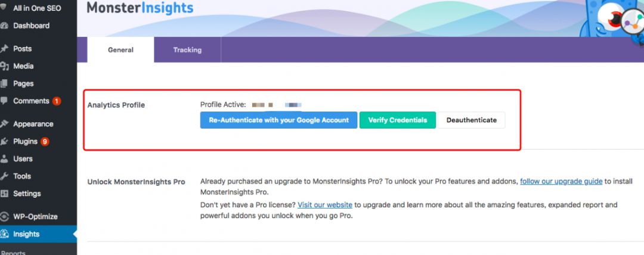Switch to the Tracking tab
The width and height of the screenshot is (644, 255).
pyautogui.click(x=187, y=50)
